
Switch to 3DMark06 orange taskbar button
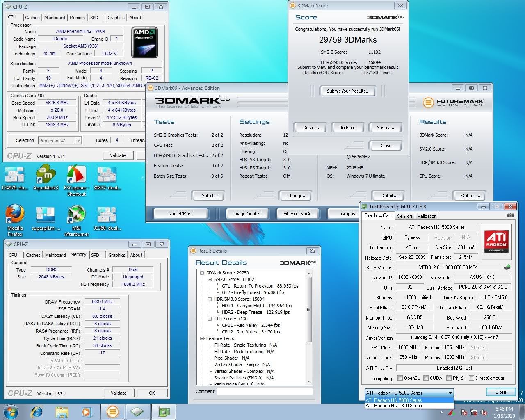pos(112,411)
